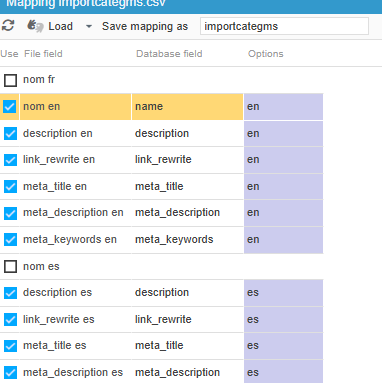Click the Load button label

(x=60, y=26)
